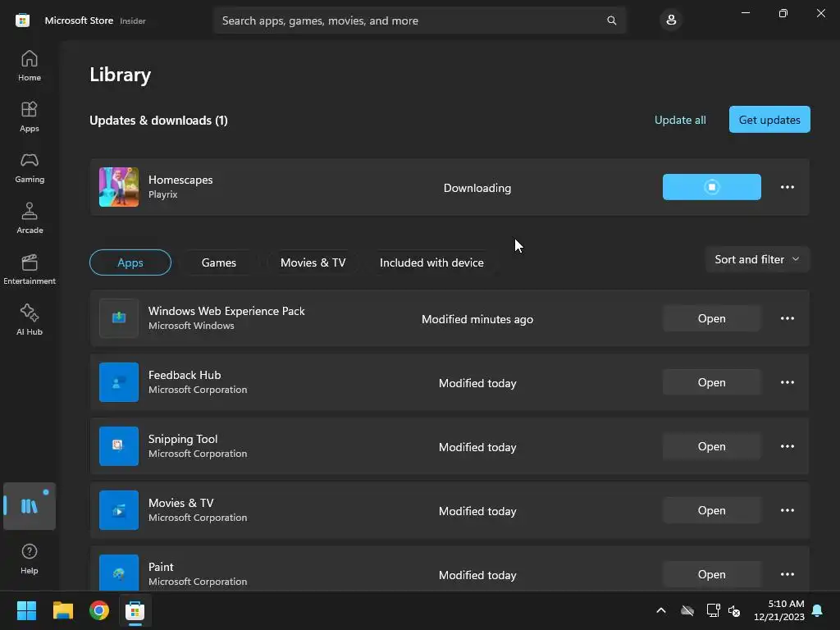This screenshot has width=840, height=630.
Task: Click the Windows Web Experience Pack title
Action: pos(226,311)
